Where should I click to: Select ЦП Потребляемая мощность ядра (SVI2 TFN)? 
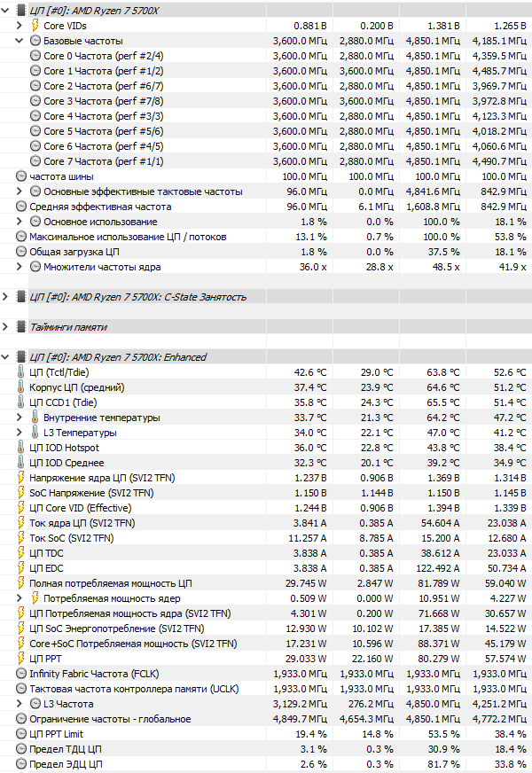pyautogui.click(x=266, y=613)
